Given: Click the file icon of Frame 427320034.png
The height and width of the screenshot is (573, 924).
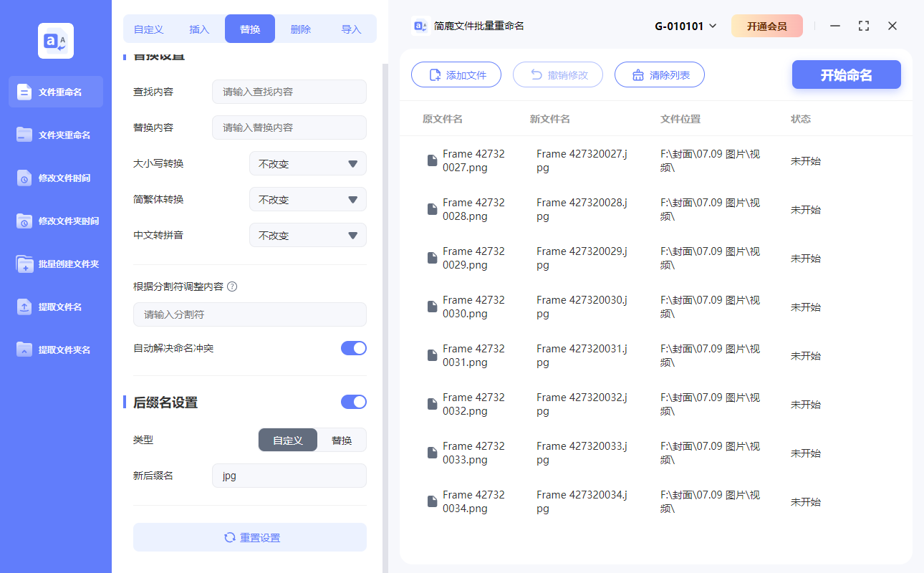Looking at the screenshot, I should [432, 501].
